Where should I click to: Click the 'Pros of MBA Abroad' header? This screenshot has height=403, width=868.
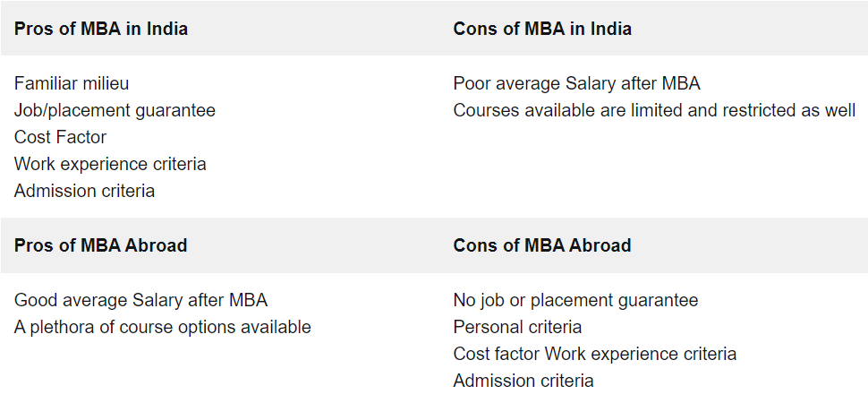101,245
